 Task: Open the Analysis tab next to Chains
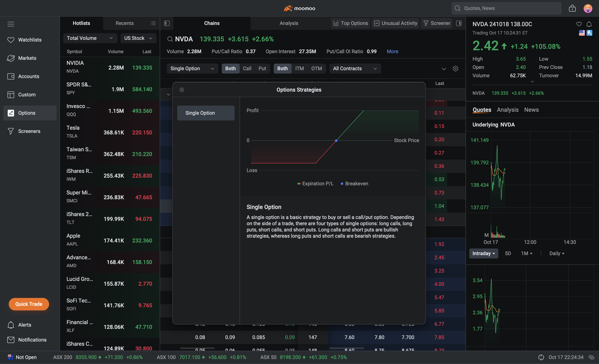pos(289,23)
